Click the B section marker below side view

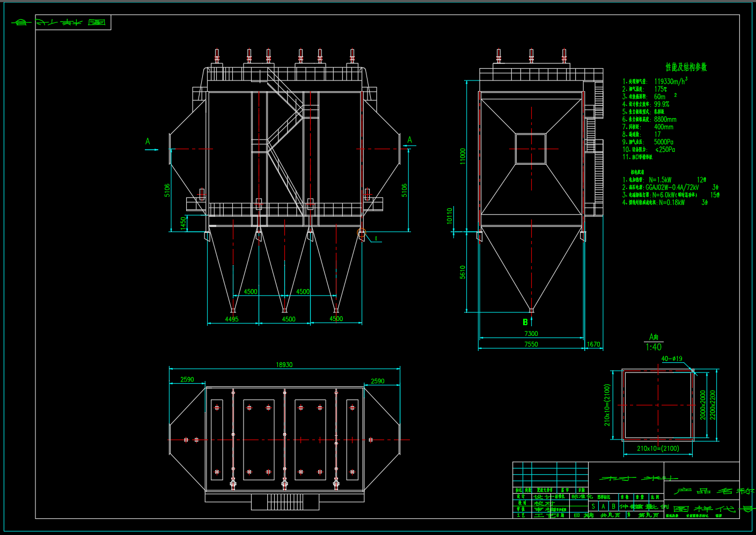pyautogui.click(x=525, y=322)
